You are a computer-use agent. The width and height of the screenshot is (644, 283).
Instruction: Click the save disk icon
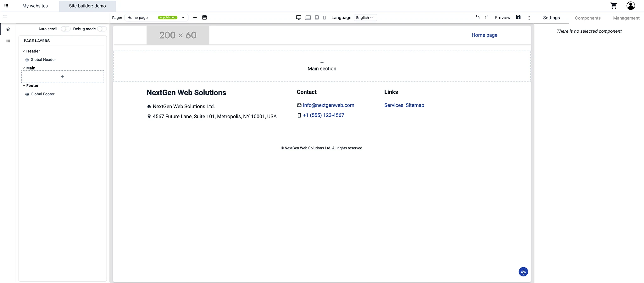[518, 17]
